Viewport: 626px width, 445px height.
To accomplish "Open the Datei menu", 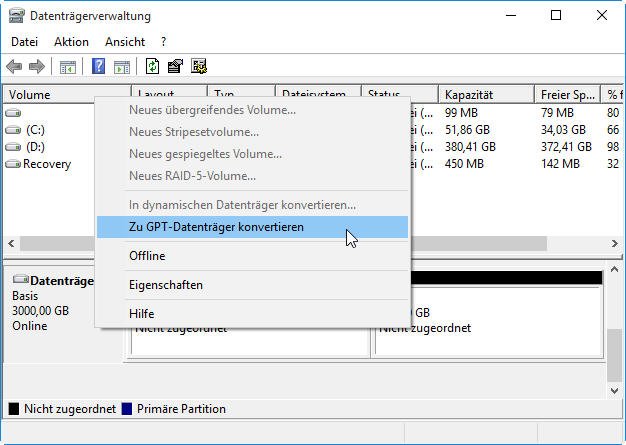I will coord(25,42).
